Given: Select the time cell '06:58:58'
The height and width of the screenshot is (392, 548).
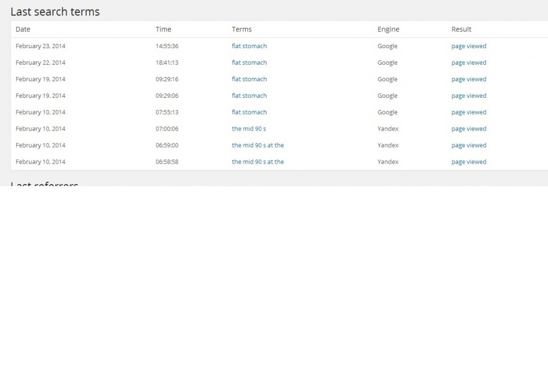Looking at the screenshot, I should coord(167,162).
